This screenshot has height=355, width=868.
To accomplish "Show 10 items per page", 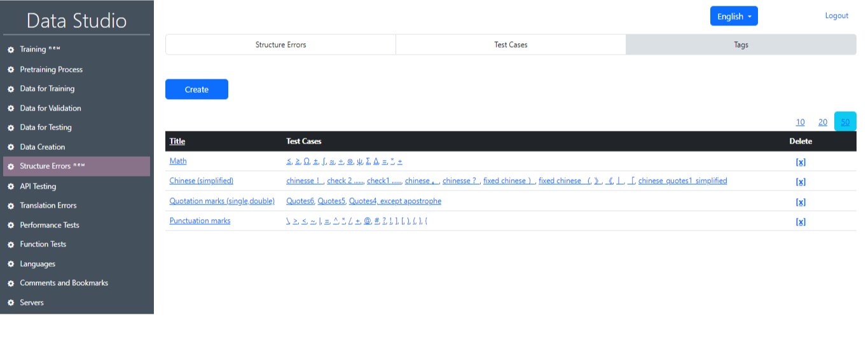I will (800, 122).
